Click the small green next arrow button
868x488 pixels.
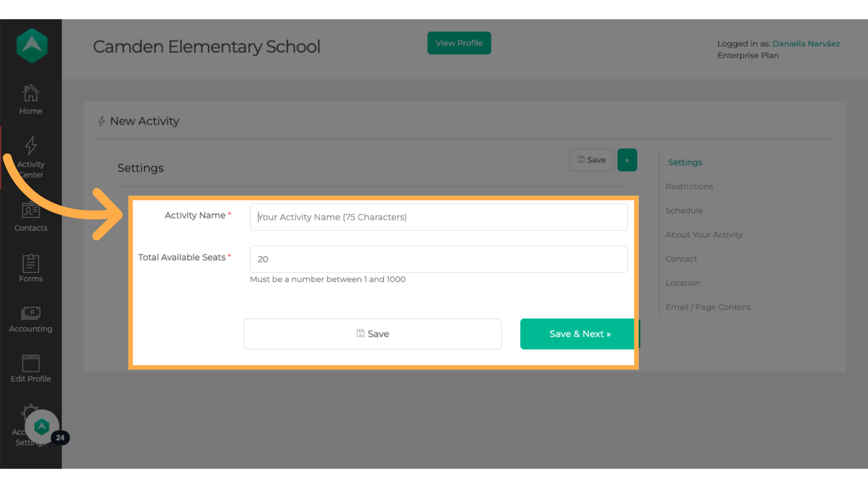627,160
